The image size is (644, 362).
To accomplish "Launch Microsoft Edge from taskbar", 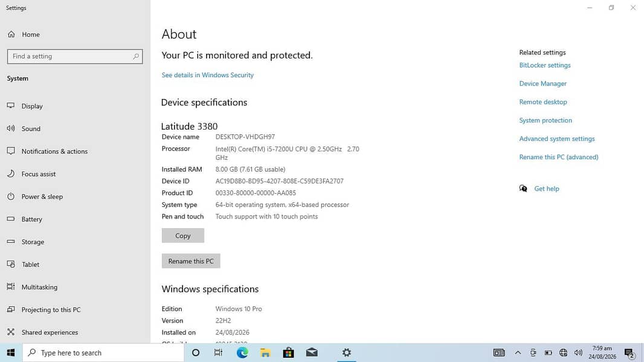I will pyautogui.click(x=242, y=352).
